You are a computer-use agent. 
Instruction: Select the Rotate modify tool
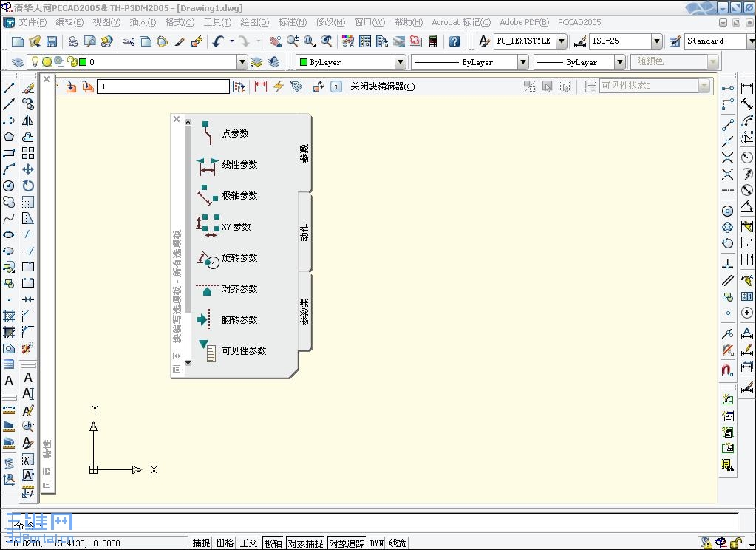click(x=28, y=186)
